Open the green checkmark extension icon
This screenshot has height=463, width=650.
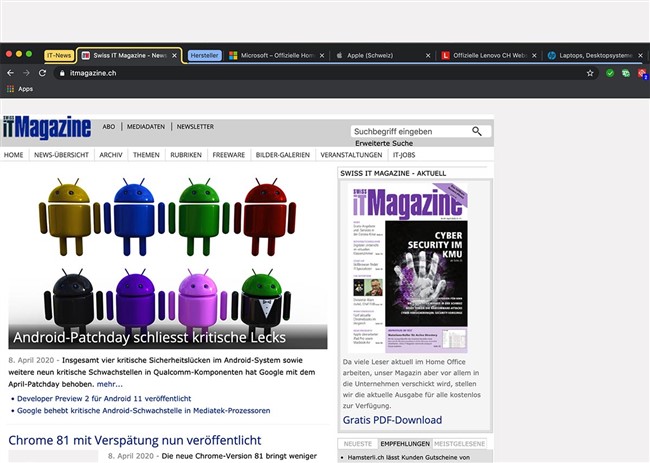click(610, 73)
